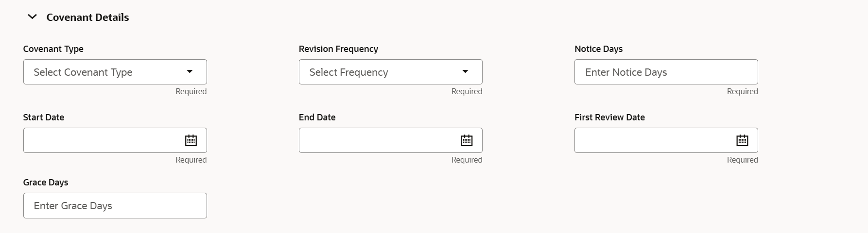The height and width of the screenshot is (233, 868).
Task: Open the Select Covenant Type combo box
Action: point(102,72)
